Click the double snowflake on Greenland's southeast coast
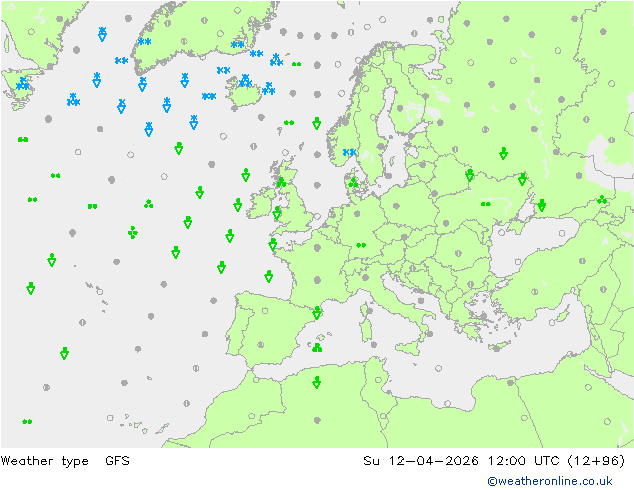Viewport: 634px width, 490px height. 237,44
